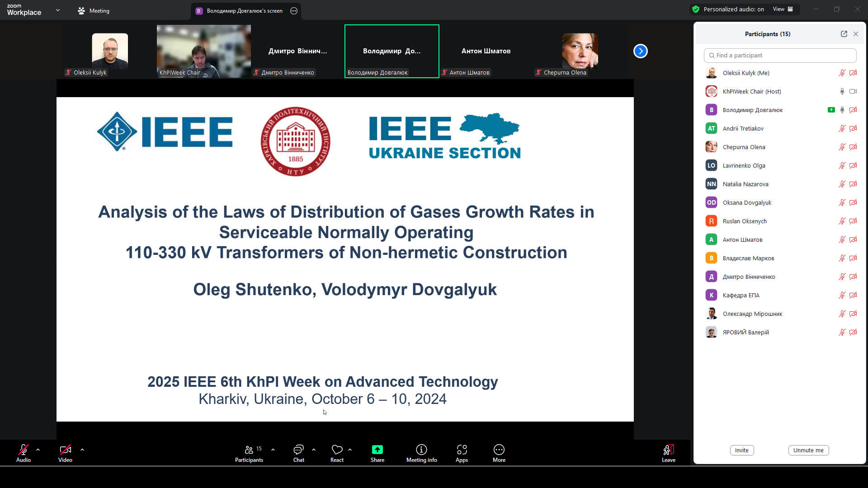
Task: Toggle the Audio mute button
Action: (24, 450)
